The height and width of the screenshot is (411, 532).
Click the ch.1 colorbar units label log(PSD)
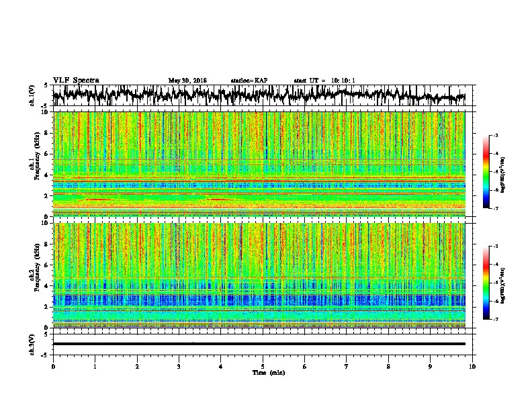pyautogui.click(x=503, y=175)
